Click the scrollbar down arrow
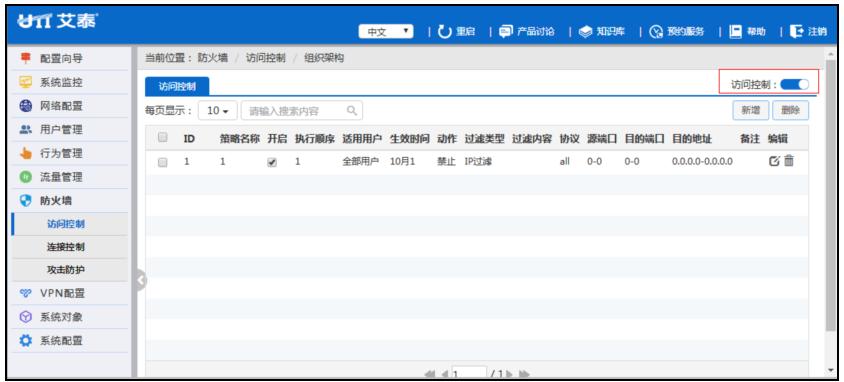 [x=831, y=370]
